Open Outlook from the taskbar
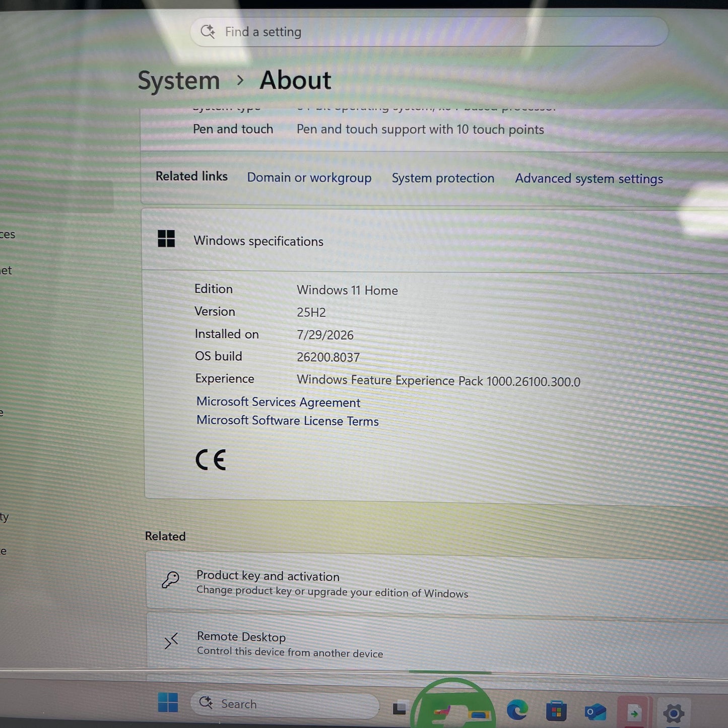 [595, 711]
